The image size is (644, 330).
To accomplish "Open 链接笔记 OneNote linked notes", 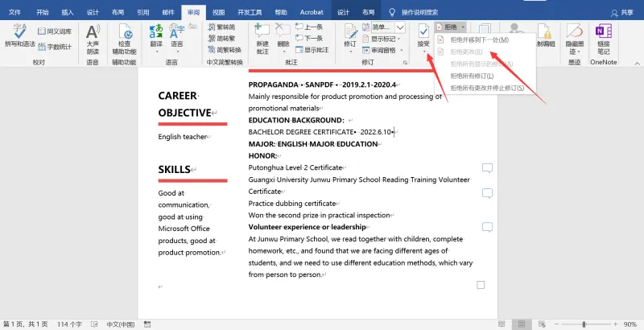I will click(603, 39).
